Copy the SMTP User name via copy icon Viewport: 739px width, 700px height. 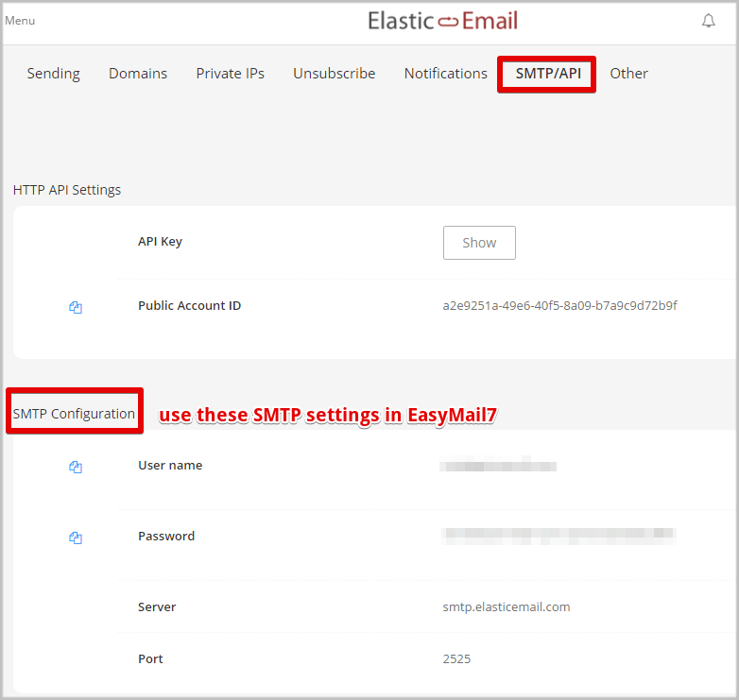[x=76, y=467]
